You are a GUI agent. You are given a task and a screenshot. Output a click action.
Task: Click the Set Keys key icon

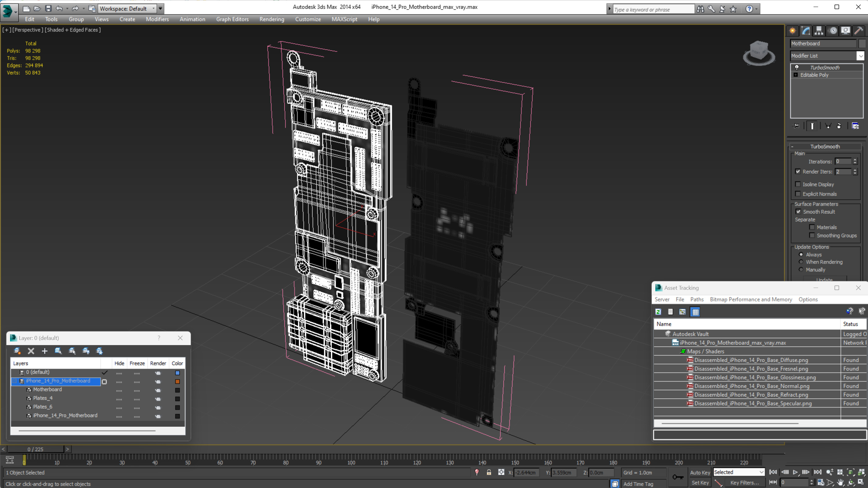point(678,477)
